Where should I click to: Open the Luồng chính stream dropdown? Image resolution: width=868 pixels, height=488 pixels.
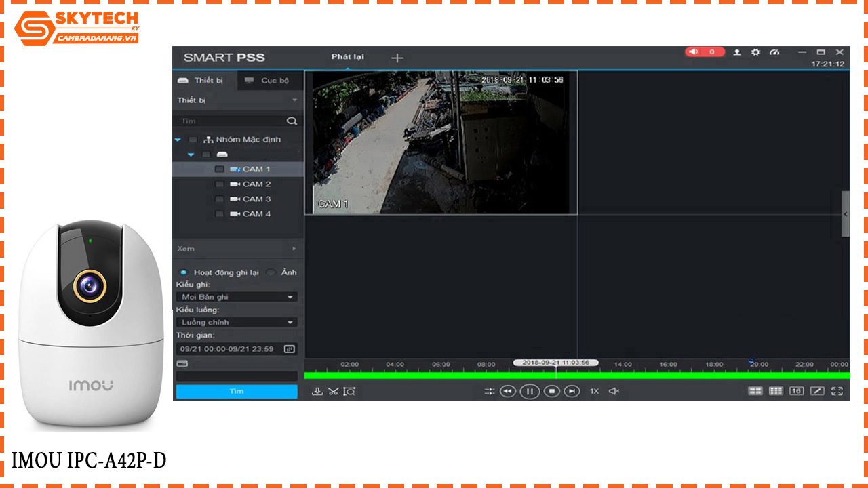236,321
